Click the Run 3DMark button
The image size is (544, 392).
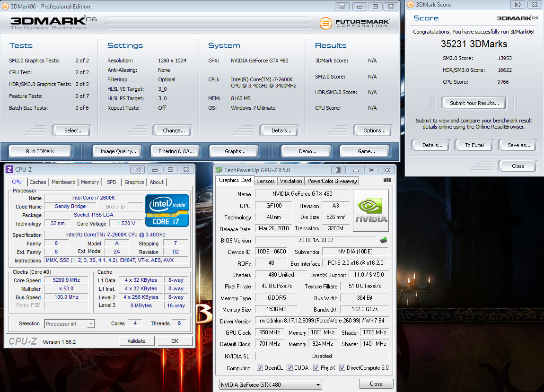click(x=40, y=151)
